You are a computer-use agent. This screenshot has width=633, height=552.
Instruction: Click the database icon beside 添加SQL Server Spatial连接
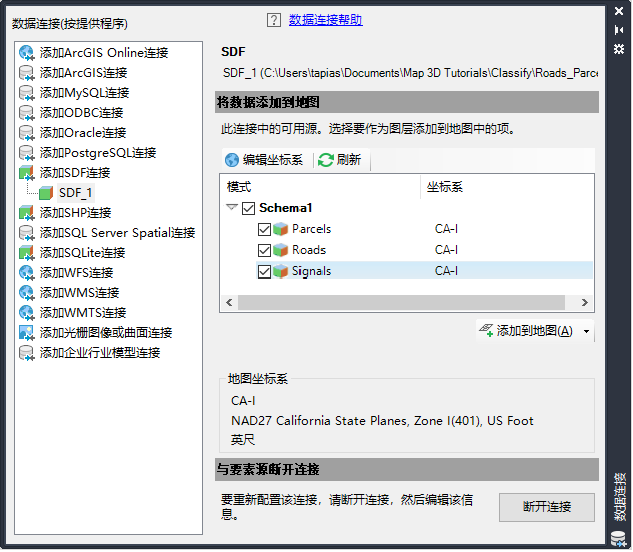coord(27,233)
